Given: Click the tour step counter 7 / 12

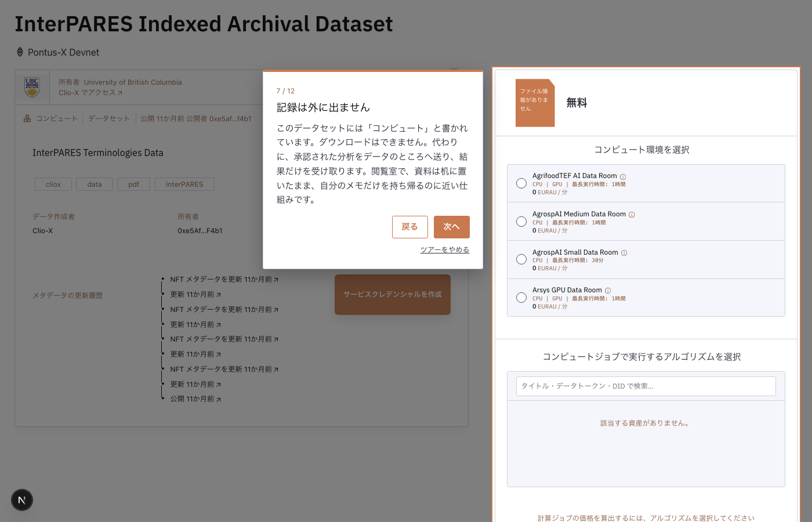Looking at the screenshot, I should tap(285, 91).
